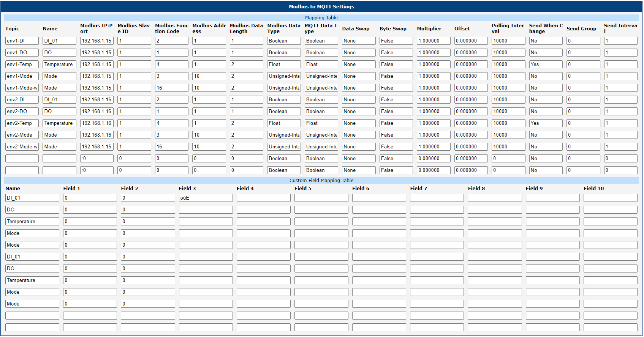The height and width of the screenshot is (337, 644).
Task: Click MQTT Data Type field in env1-DO row
Action: point(321,52)
